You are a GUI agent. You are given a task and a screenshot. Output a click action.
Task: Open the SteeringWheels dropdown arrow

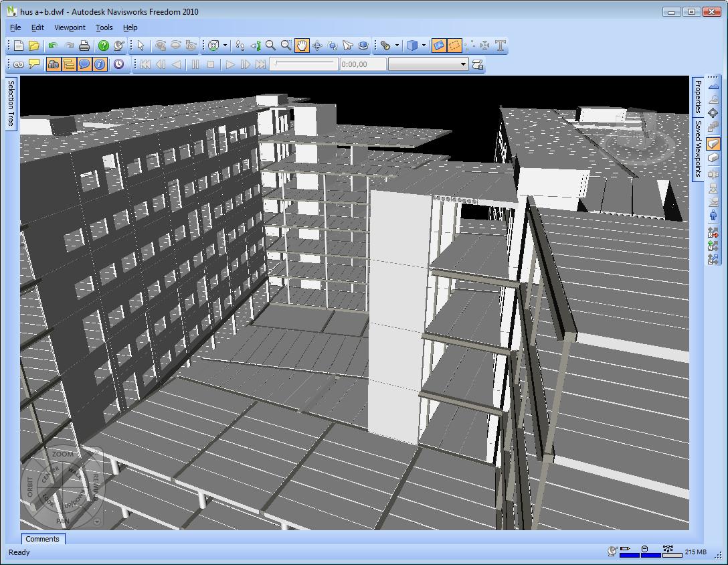pos(225,46)
